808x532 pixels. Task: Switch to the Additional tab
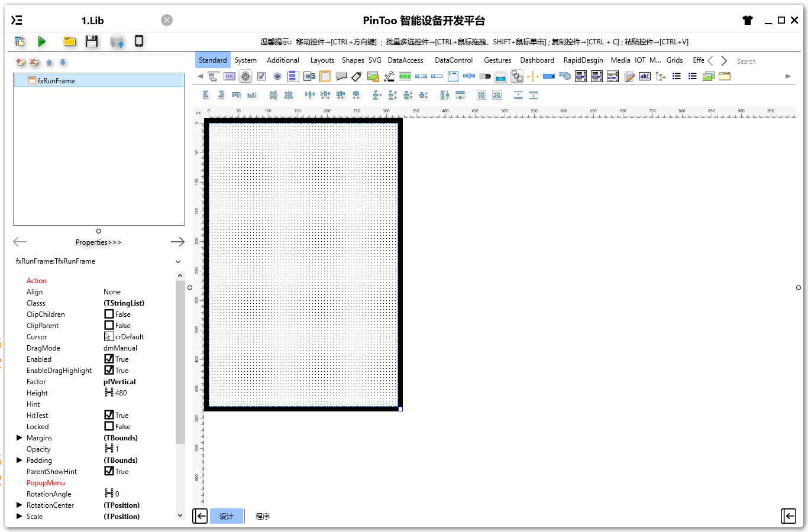point(283,60)
